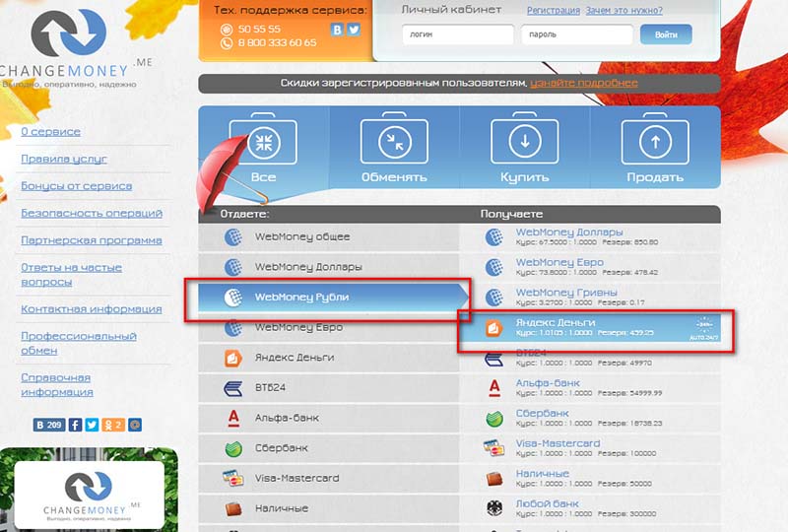Click Twitter share icon in sidebar
788x532 pixels.
[x=92, y=425]
